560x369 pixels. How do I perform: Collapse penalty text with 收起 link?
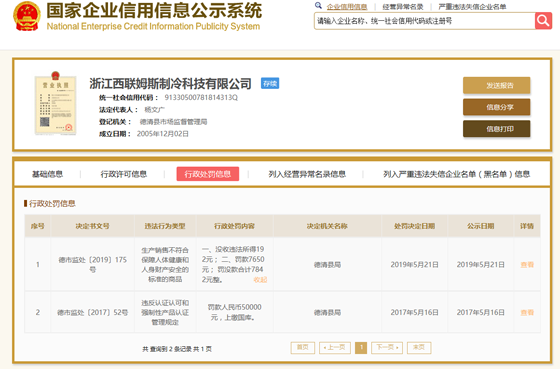pyautogui.click(x=260, y=279)
